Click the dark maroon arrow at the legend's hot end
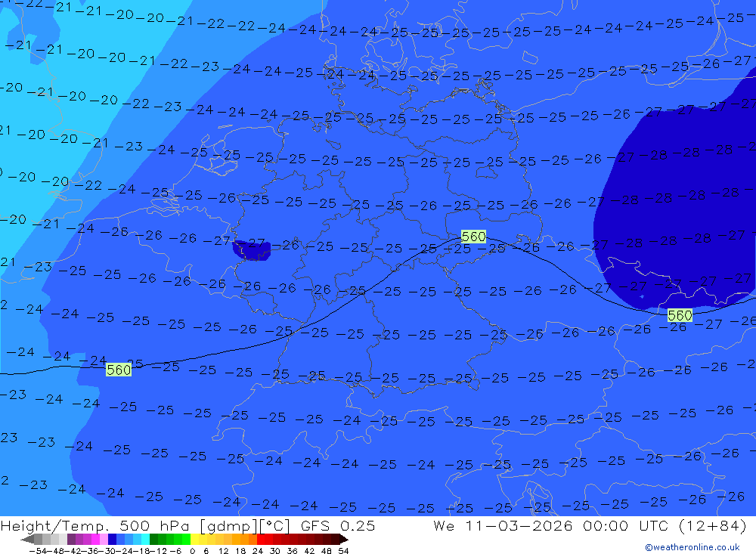This screenshot has width=756, height=554. 344,539
